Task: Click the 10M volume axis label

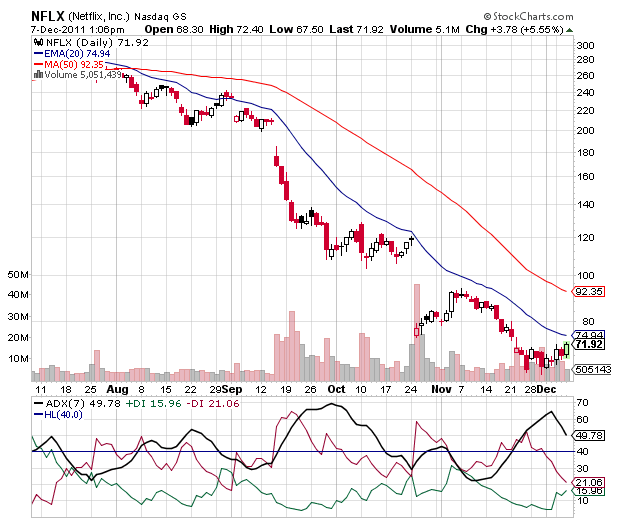Action: coord(18,359)
